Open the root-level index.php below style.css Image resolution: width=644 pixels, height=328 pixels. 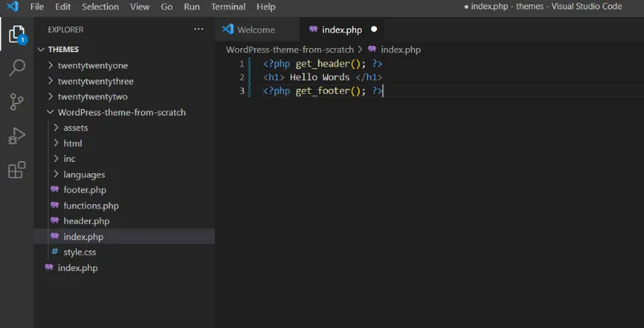pyautogui.click(x=124, y=268)
